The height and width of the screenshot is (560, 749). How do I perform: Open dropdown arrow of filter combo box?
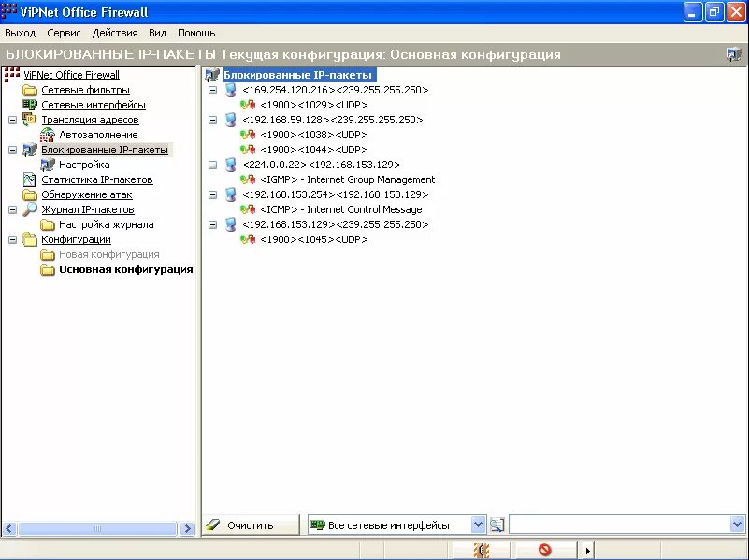[737, 524]
